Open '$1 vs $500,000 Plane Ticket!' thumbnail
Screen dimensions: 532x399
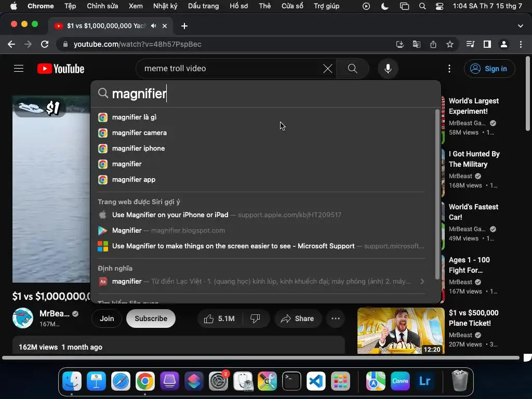[401, 331]
